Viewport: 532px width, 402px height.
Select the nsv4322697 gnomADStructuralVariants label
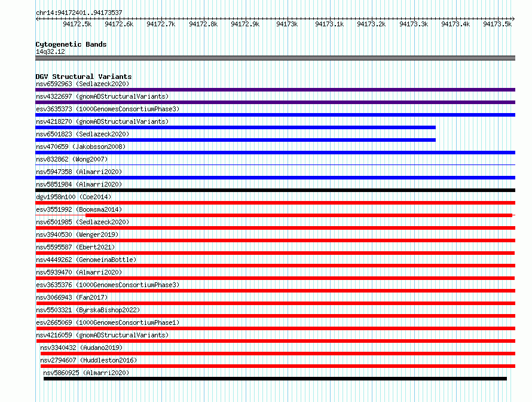102,96
